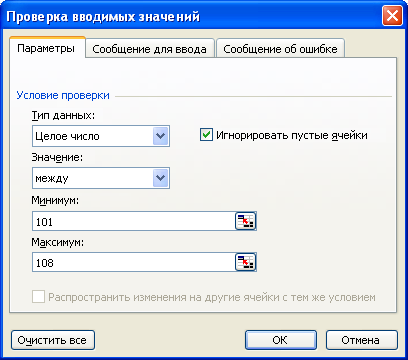Click the Максимум: label

point(58,242)
